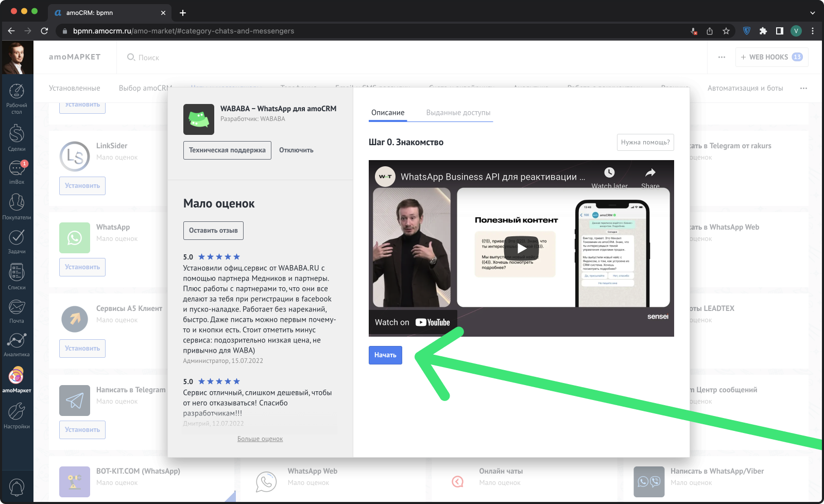The width and height of the screenshot is (824, 504).
Task: Open Центр сообщений card title
Action: [723, 390]
